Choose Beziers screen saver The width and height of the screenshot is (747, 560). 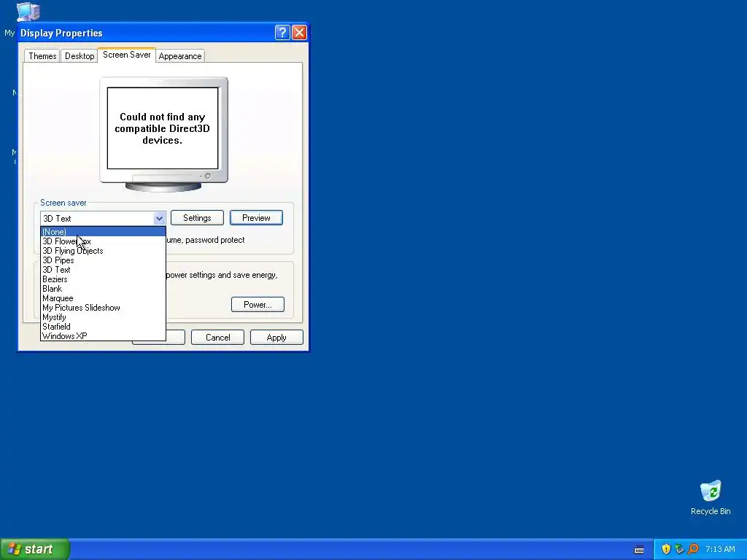[103, 279]
